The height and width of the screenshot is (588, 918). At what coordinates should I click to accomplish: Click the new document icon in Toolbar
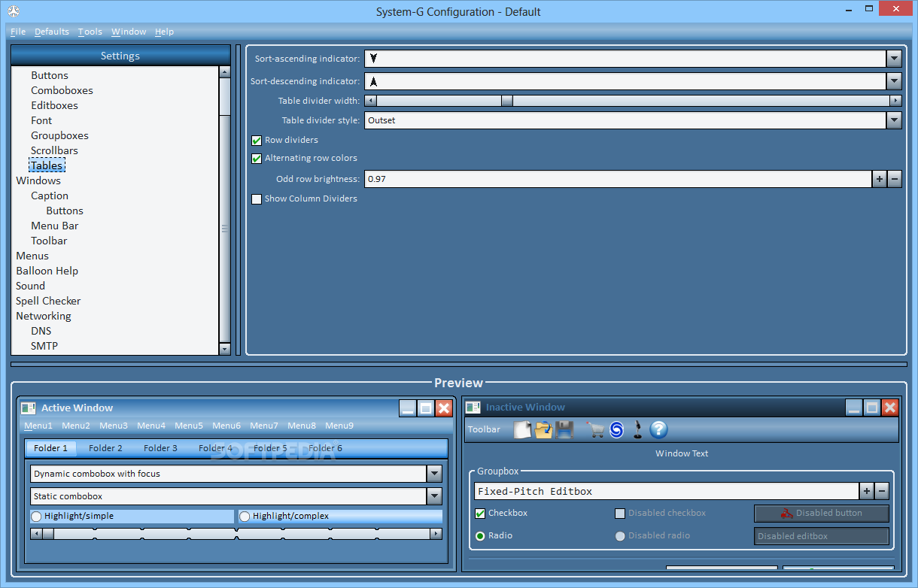click(522, 429)
